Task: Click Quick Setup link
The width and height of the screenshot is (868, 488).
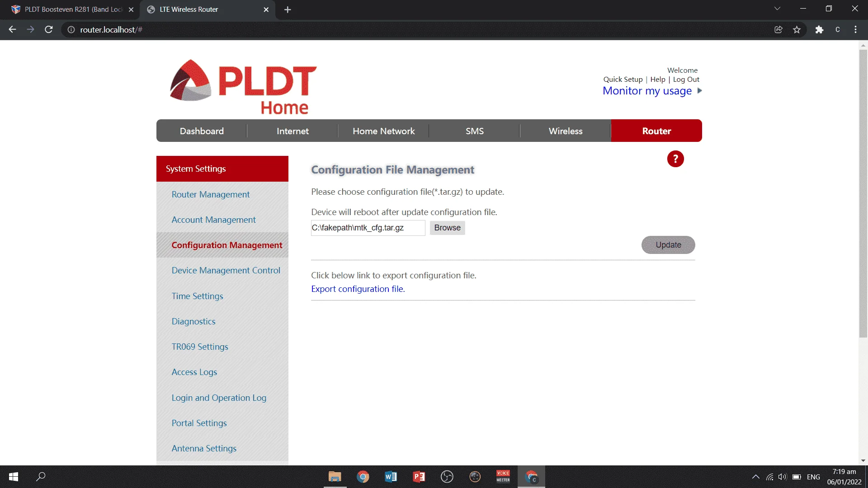Action: click(x=623, y=80)
